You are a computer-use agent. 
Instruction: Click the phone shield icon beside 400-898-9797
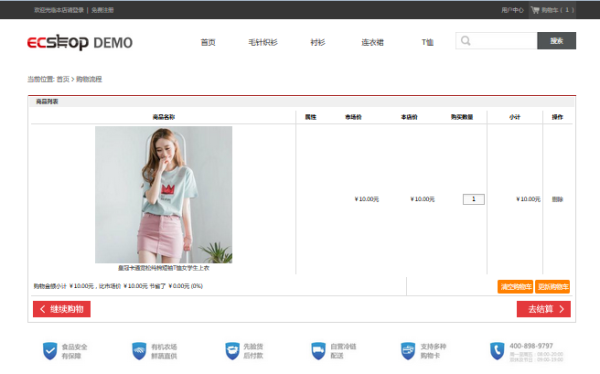(497, 351)
